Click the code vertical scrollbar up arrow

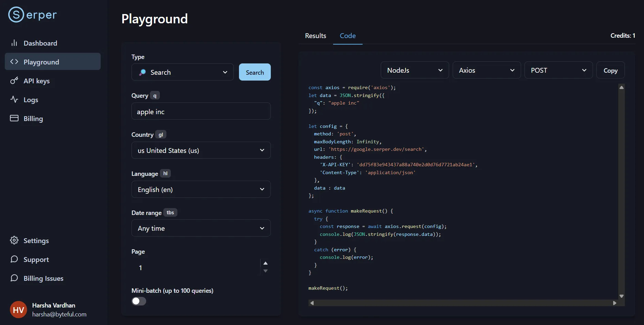(622, 87)
